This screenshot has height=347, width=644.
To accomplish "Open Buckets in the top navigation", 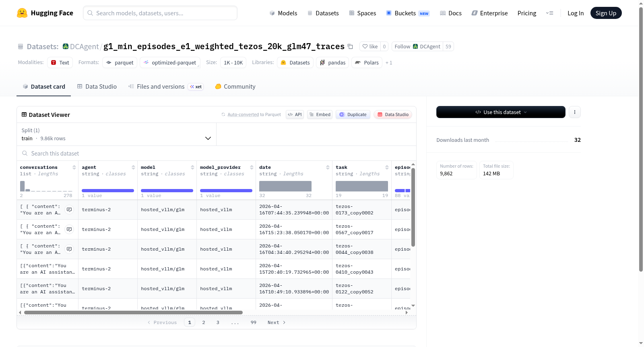I will point(408,13).
